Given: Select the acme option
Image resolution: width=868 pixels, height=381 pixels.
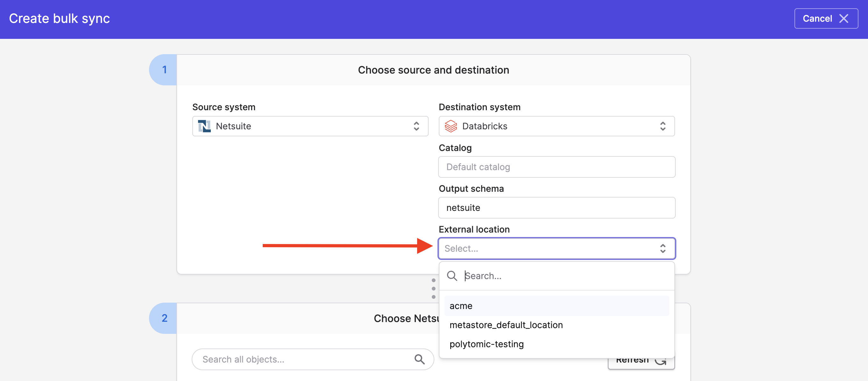Looking at the screenshot, I should (557, 306).
